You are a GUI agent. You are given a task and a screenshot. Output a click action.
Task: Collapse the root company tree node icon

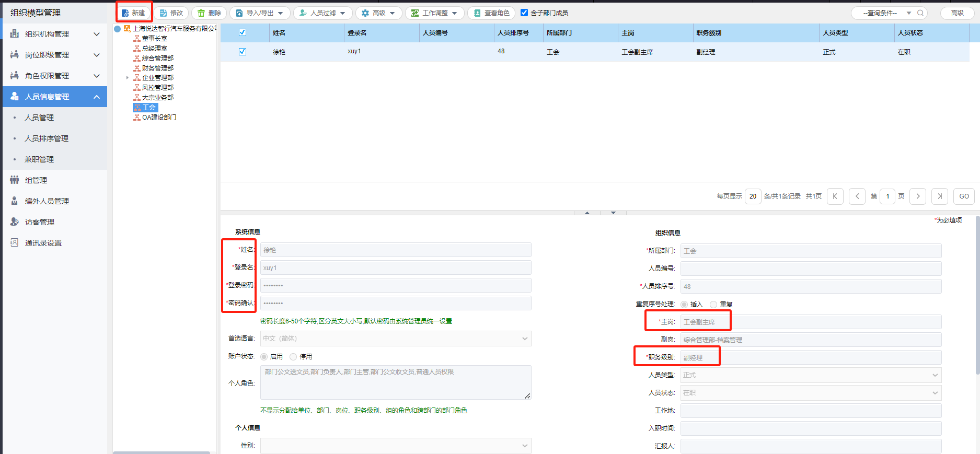click(x=118, y=29)
